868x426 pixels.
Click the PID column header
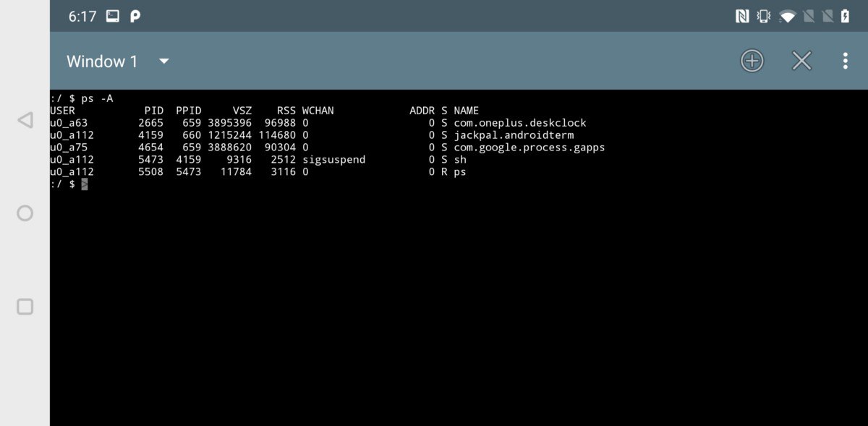pos(153,111)
